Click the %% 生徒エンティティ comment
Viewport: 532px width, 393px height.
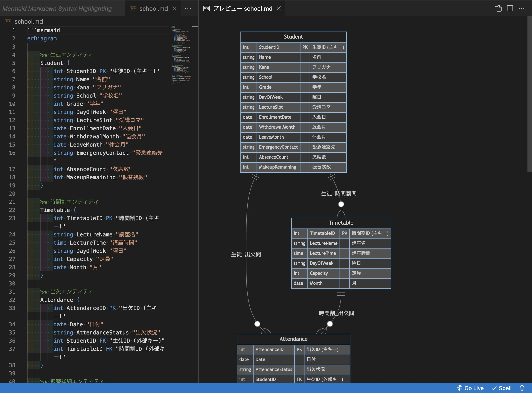pos(66,55)
